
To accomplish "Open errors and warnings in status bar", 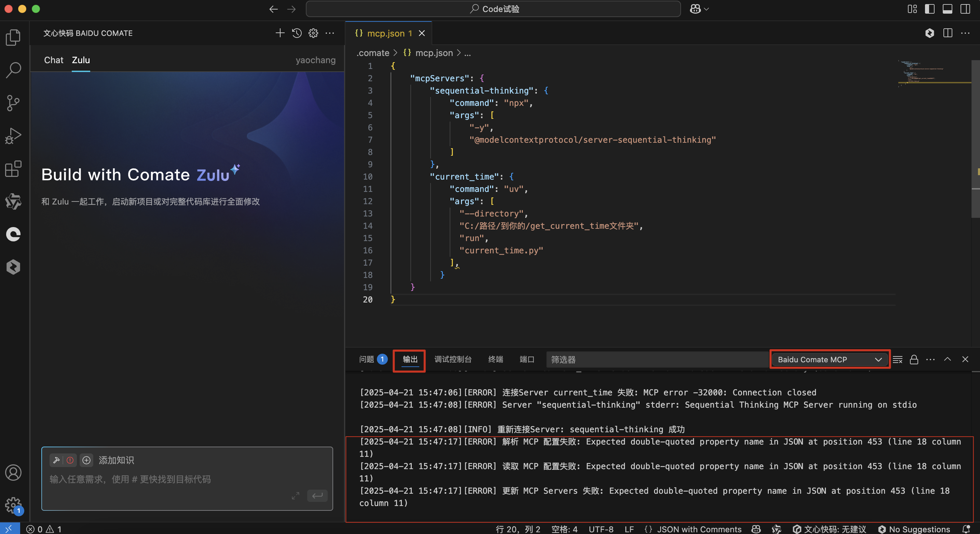I will 44,529.
